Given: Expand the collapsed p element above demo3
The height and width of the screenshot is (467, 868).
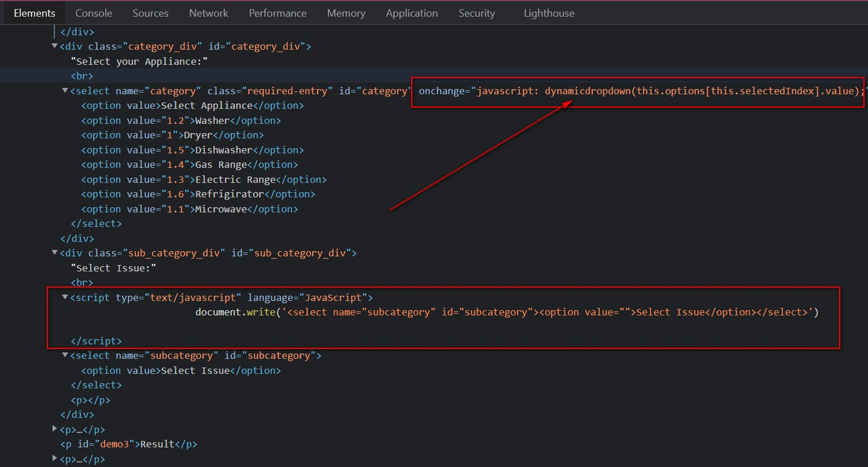Looking at the screenshot, I should click(x=55, y=430).
